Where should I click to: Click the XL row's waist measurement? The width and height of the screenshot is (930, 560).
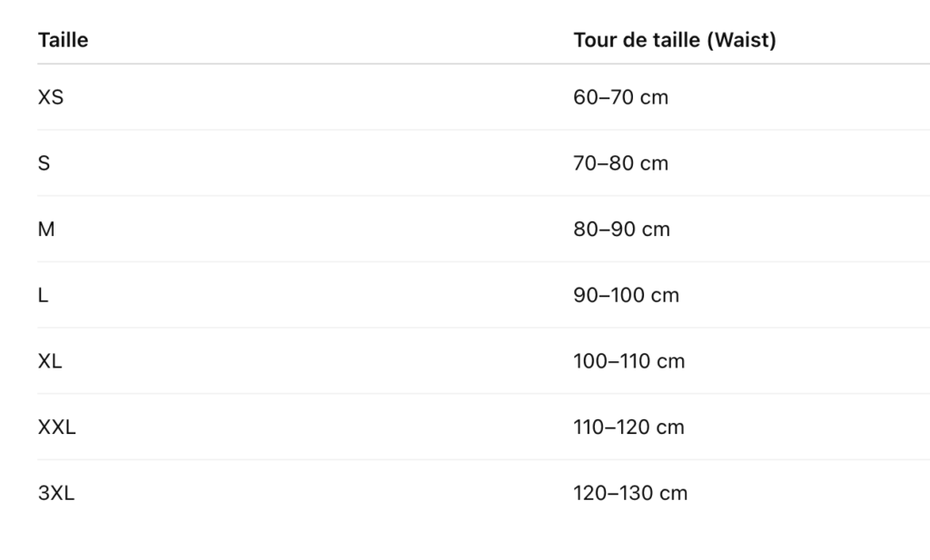tap(629, 361)
